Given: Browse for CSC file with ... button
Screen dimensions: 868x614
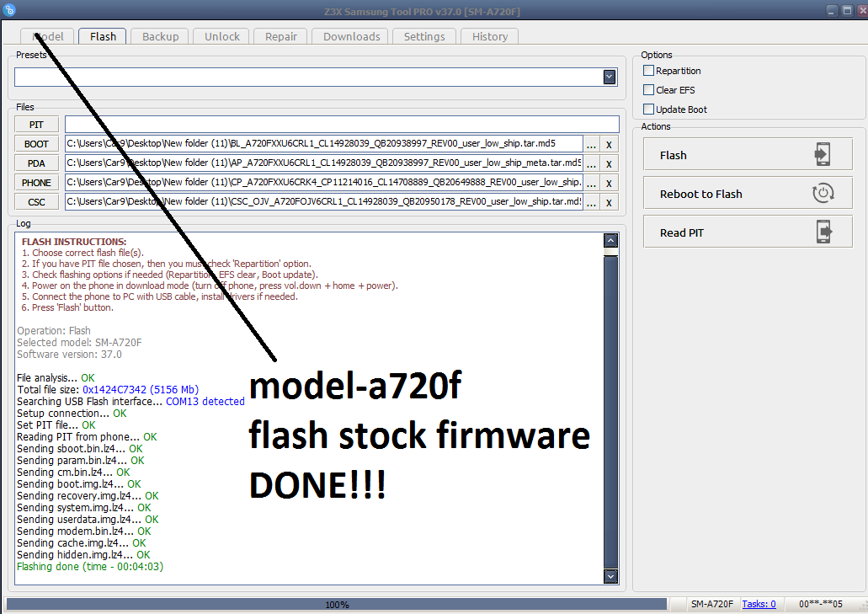Looking at the screenshot, I should point(591,203).
